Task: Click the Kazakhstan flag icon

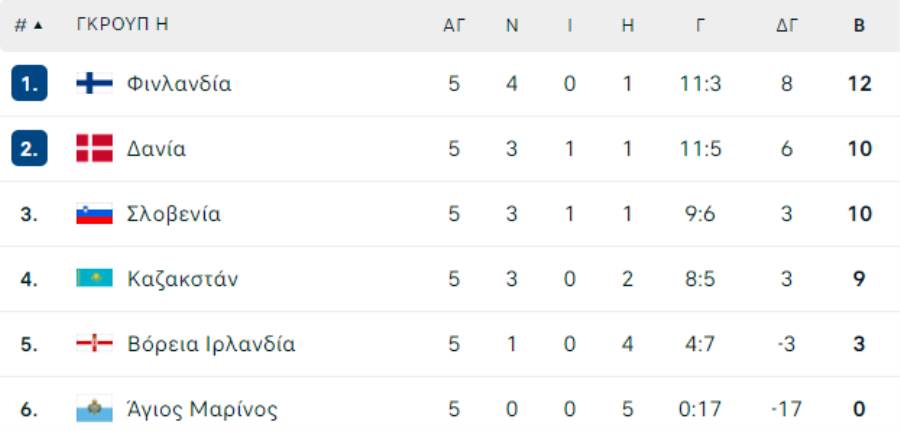Action: click(x=95, y=279)
